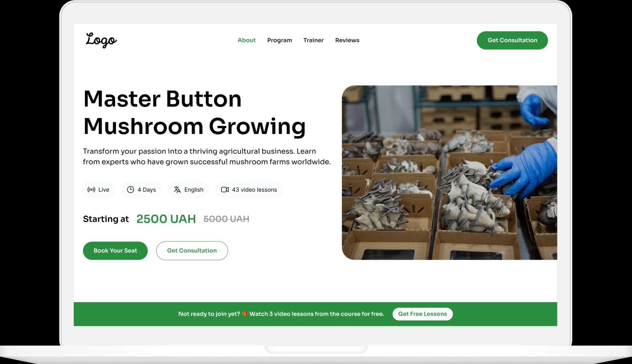The image size is (632, 364).
Task: Click the Get Free Lessons button
Action: (x=423, y=314)
